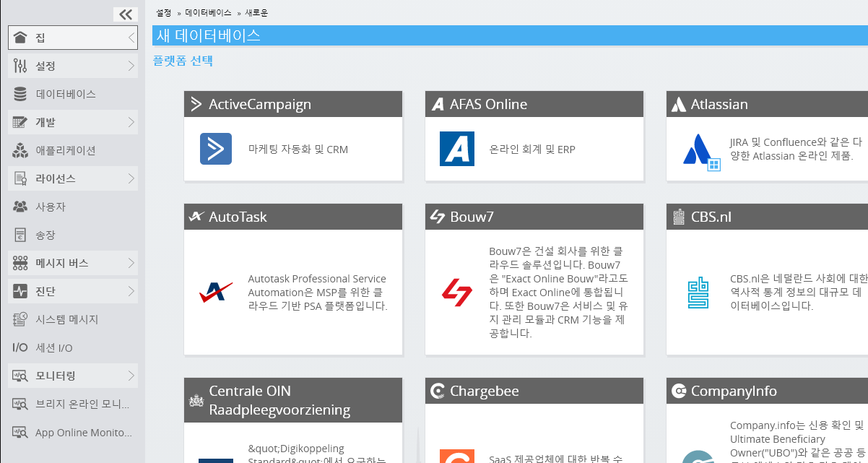This screenshot has height=463, width=868.
Task: Click the Bouw7 description text
Action: (559, 292)
